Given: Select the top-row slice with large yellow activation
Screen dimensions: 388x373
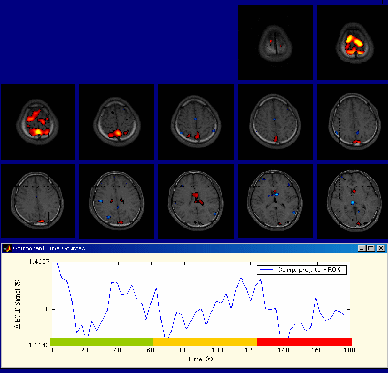Looking at the screenshot, I should (352, 42).
